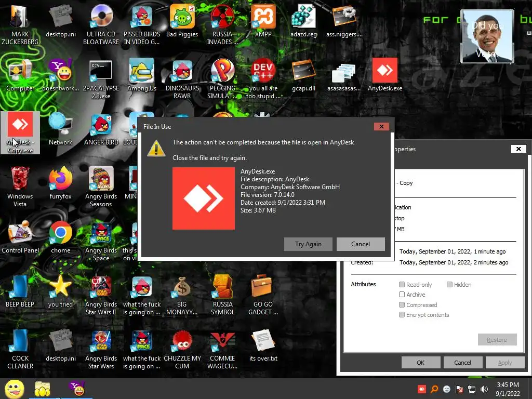Close the File In Use dialog
The image size is (532, 399).
pyautogui.click(x=381, y=127)
